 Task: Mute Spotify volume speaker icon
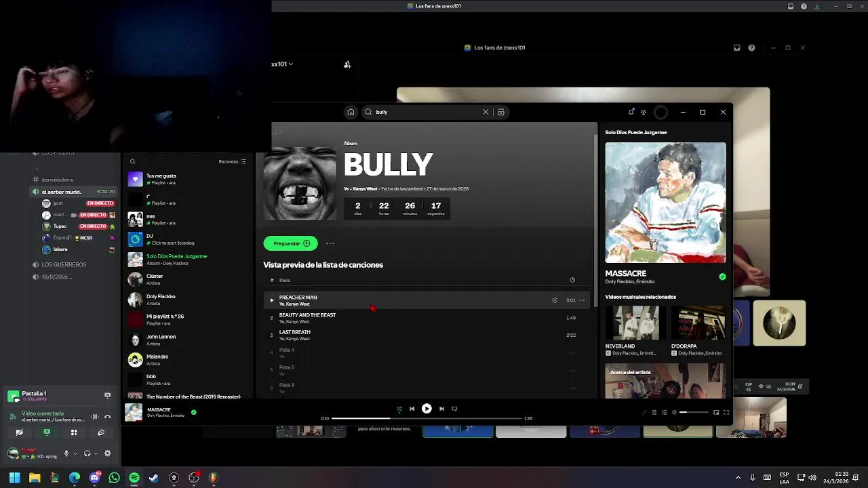pos(673,412)
